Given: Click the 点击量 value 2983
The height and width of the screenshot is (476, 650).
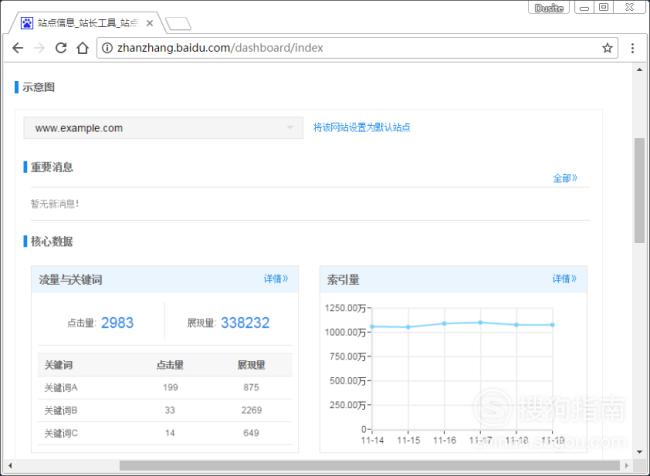Looking at the screenshot, I should 117,323.
